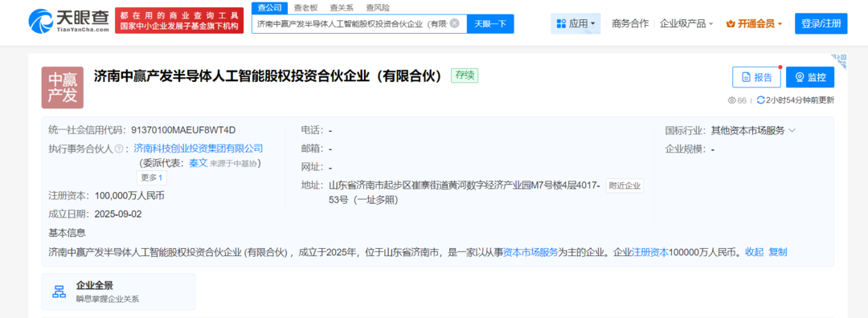Expand the 企业级产品 dropdown

[686, 24]
